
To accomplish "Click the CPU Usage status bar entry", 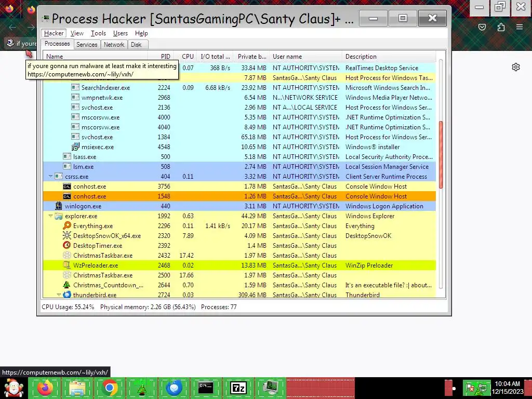I will [68, 307].
